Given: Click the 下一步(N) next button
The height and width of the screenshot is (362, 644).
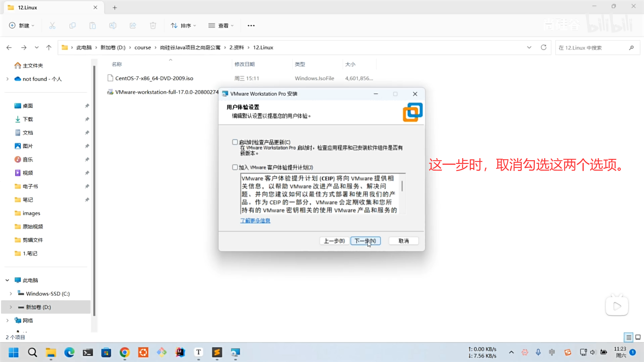Looking at the screenshot, I should pyautogui.click(x=365, y=241).
